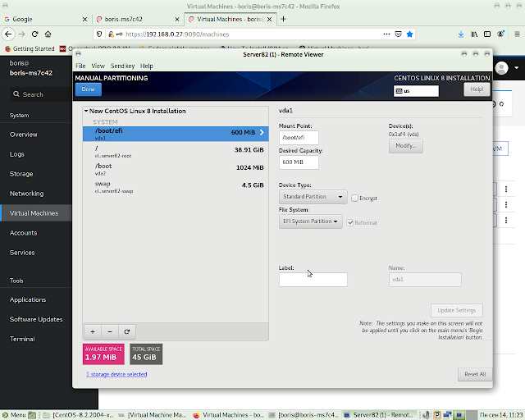The height and width of the screenshot is (420, 525).
Task: Open Getting Started bookmark
Action: pyautogui.click(x=30, y=49)
